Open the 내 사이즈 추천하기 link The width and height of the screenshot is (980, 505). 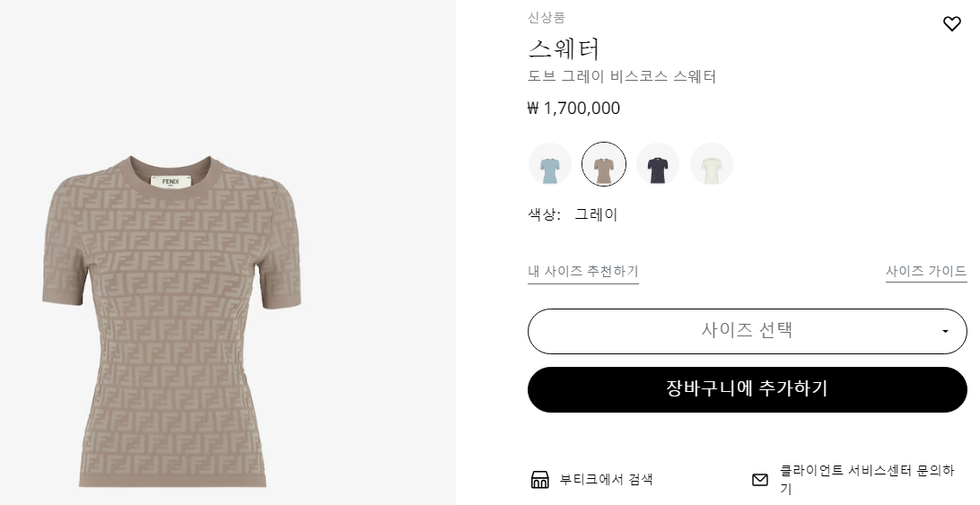583,271
